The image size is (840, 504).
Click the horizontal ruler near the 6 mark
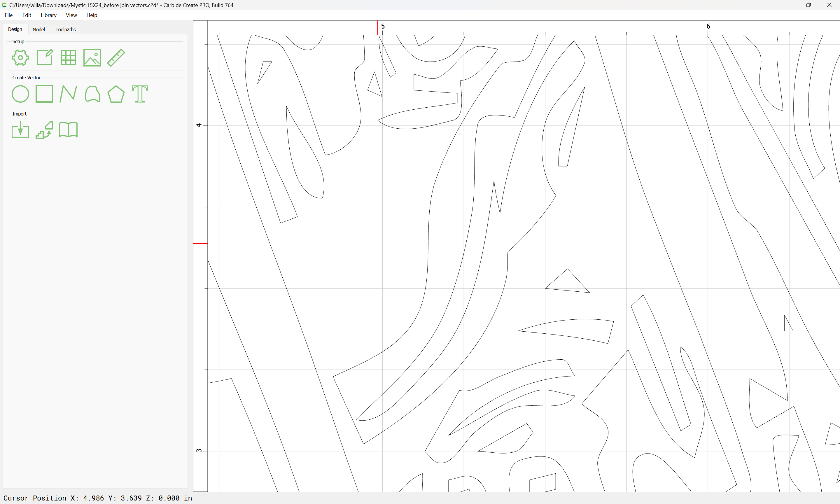coord(708,26)
